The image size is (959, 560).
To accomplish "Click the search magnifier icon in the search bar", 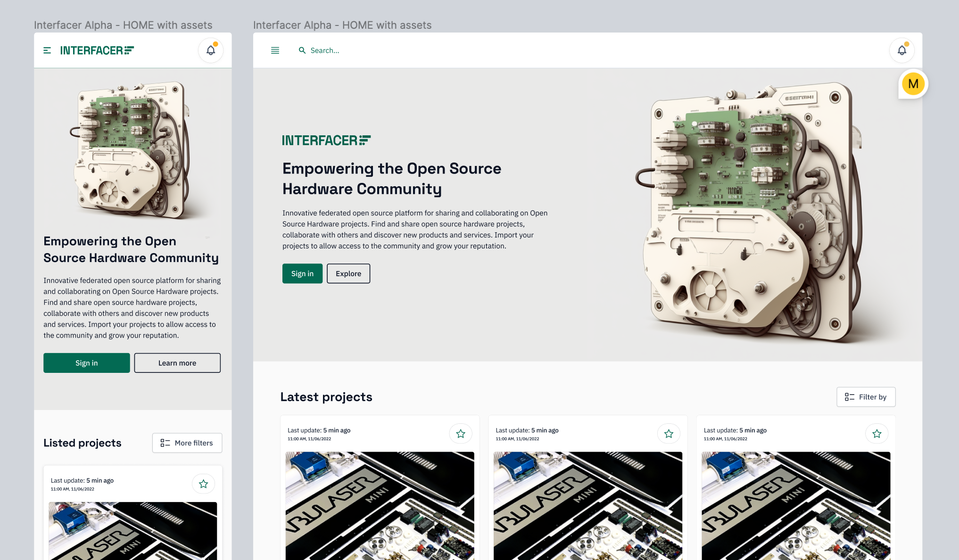I will 302,50.
